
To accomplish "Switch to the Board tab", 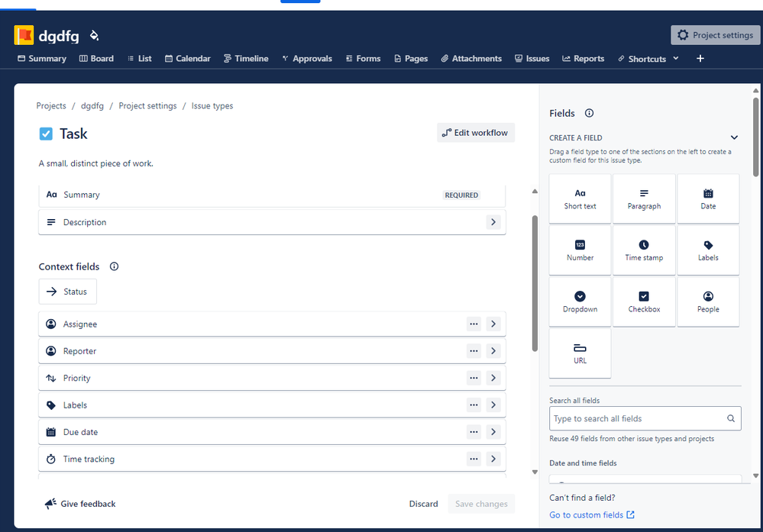I will click(x=96, y=58).
